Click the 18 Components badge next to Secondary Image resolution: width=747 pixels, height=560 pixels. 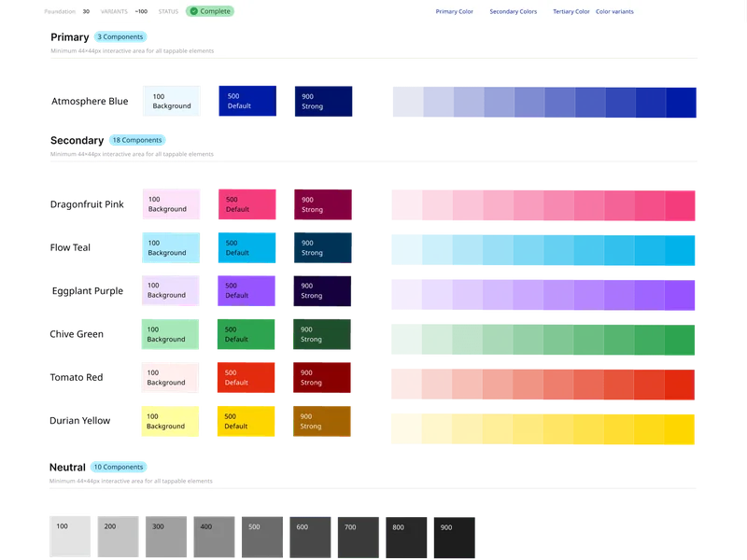137,140
